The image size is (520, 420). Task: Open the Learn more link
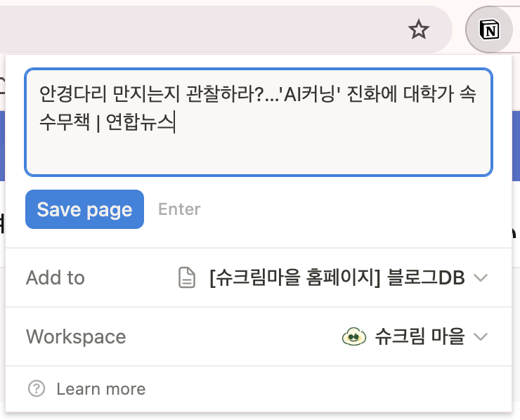coord(100,389)
